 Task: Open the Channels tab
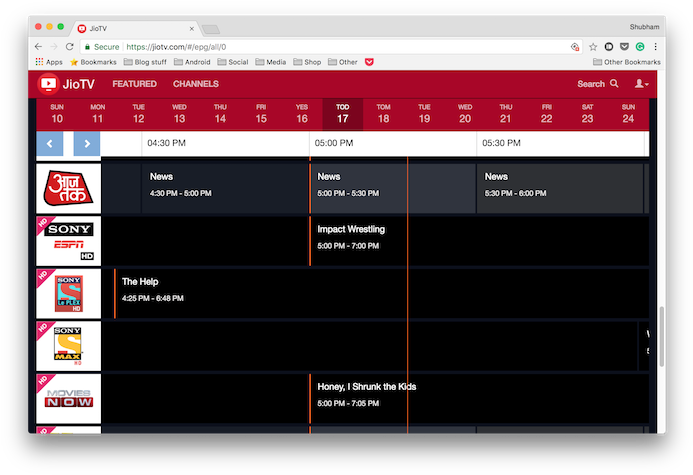195,84
